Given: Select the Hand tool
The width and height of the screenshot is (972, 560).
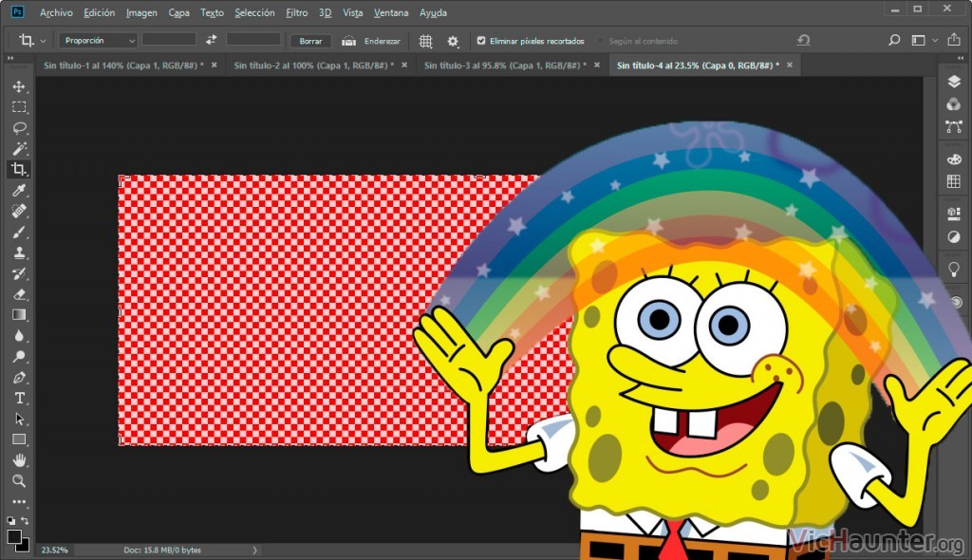Looking at the screenshot, I should (19, 460).
